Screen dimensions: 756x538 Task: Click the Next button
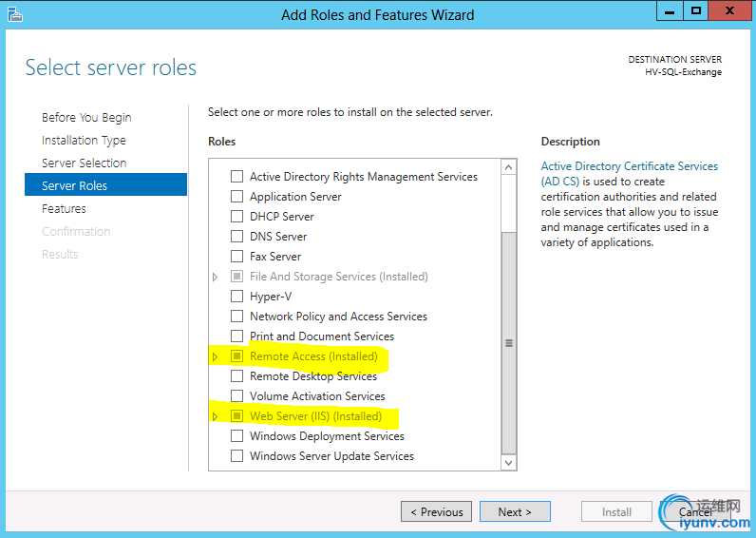pos(514,512)
